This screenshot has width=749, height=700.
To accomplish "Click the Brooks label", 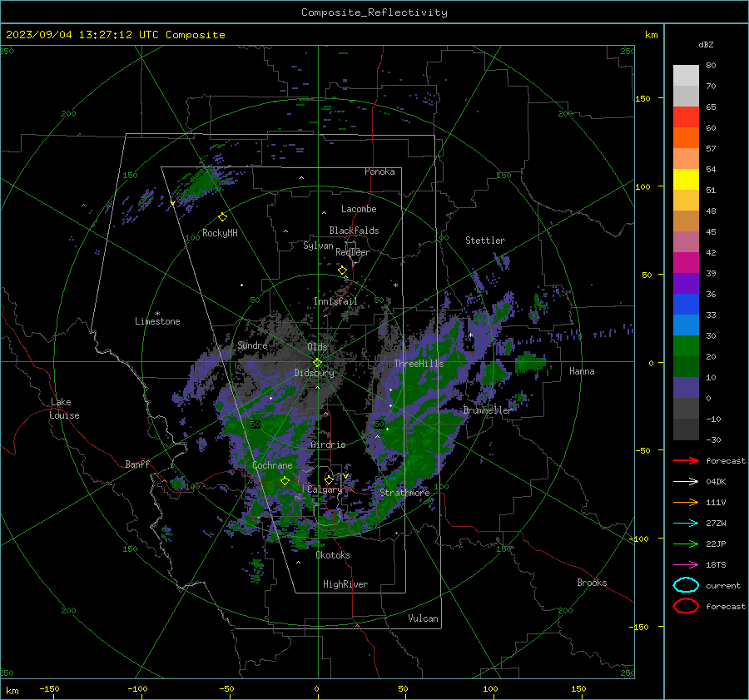I will [x=592, y=583].
